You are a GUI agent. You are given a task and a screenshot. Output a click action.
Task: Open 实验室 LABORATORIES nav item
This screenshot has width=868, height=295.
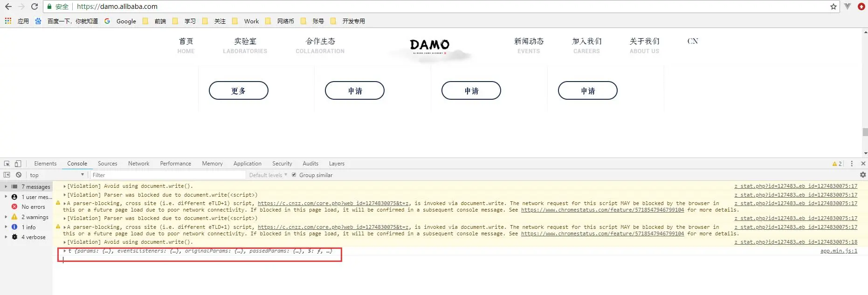(245, 46)
